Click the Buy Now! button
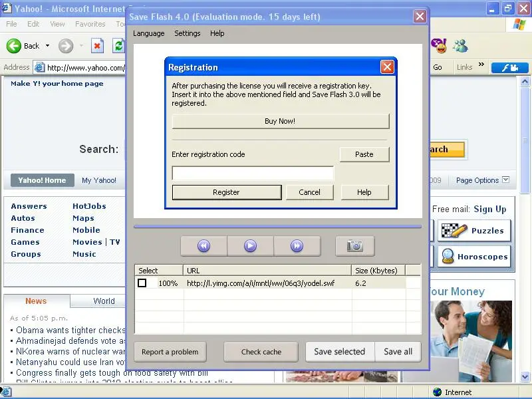This screenshot has width=532, height=399. 280,121
